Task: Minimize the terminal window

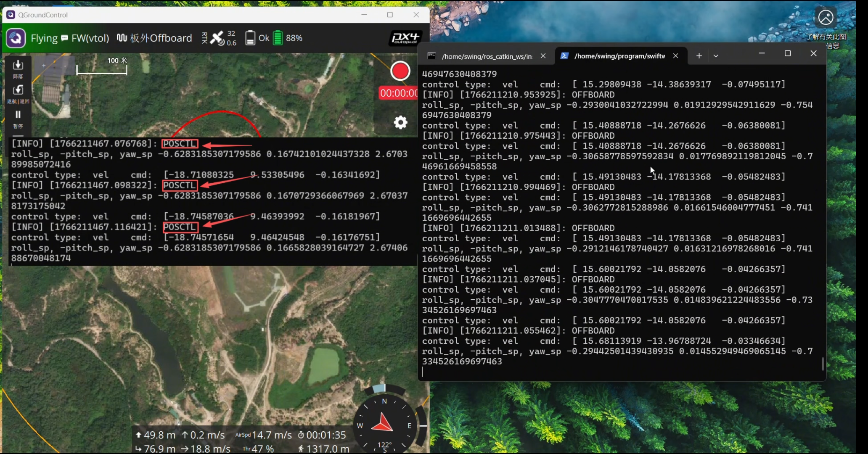Action: [x=762, y=53]
